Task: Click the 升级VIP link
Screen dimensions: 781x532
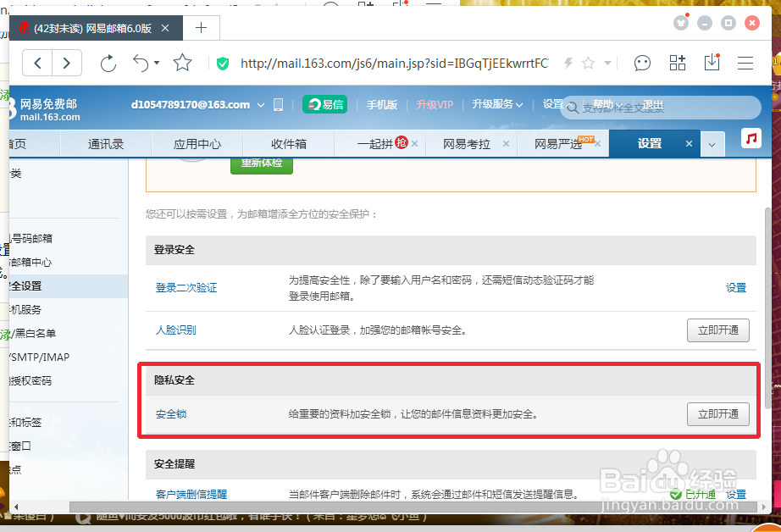Action: coord(435,104)
